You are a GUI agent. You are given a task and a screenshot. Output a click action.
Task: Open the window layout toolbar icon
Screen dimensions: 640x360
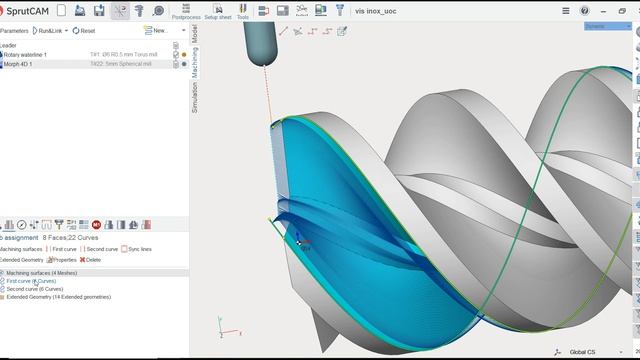[282, 11]
